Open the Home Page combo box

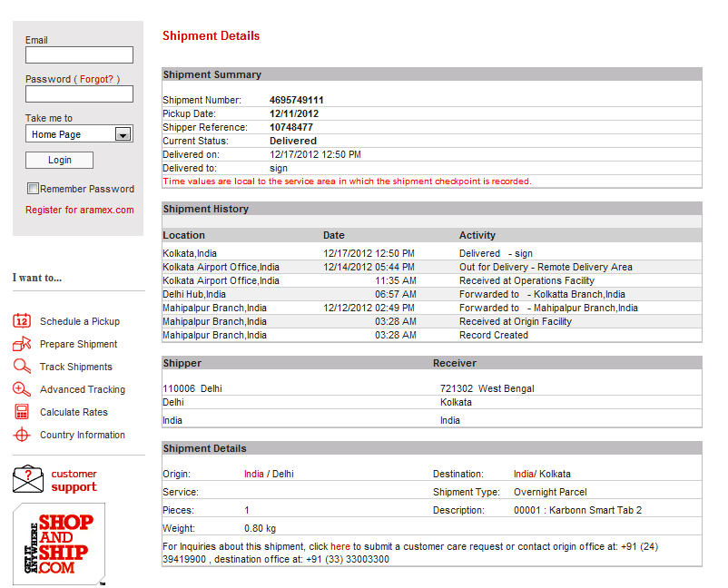(x=71, y=134)
